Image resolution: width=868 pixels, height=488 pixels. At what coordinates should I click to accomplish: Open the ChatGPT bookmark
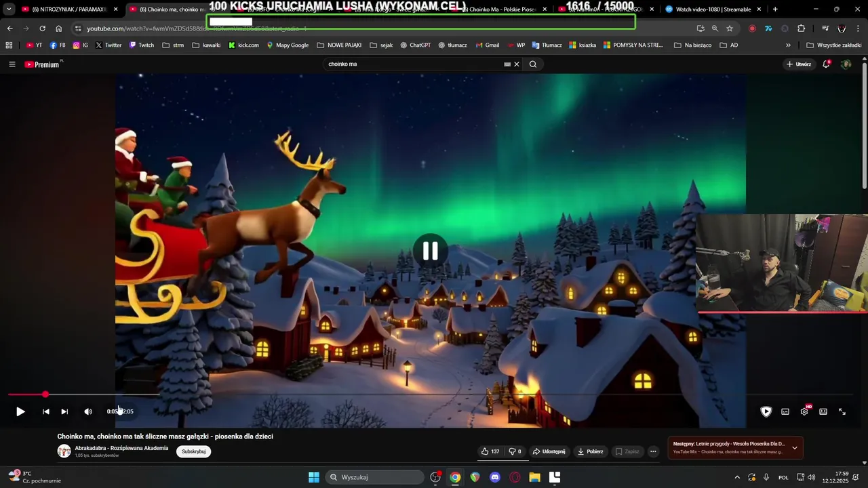coord(415,45)
